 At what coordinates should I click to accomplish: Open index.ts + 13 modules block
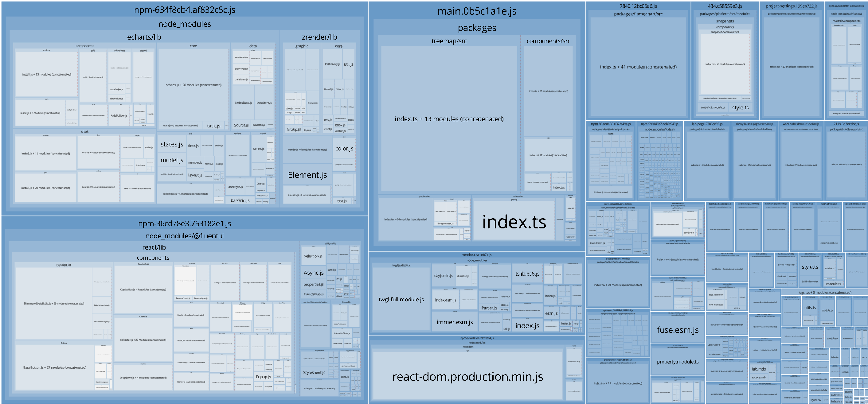(449, 119)
